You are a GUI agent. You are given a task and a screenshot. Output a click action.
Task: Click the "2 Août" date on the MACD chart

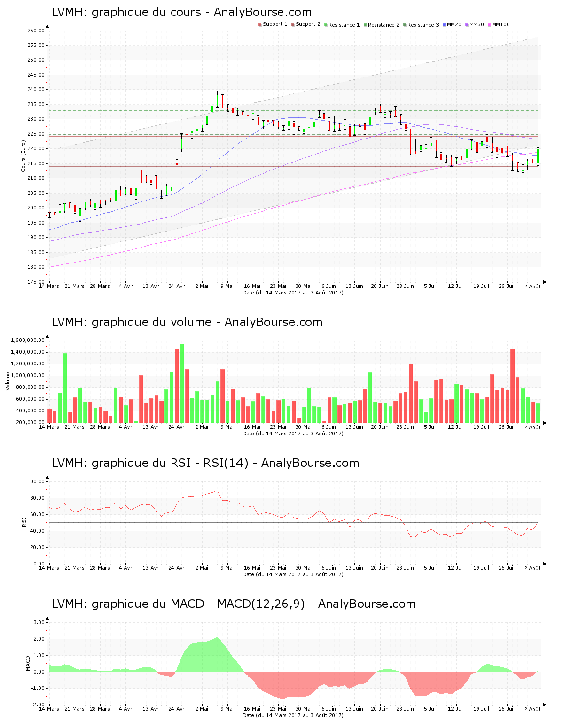[x=533, y=709]
